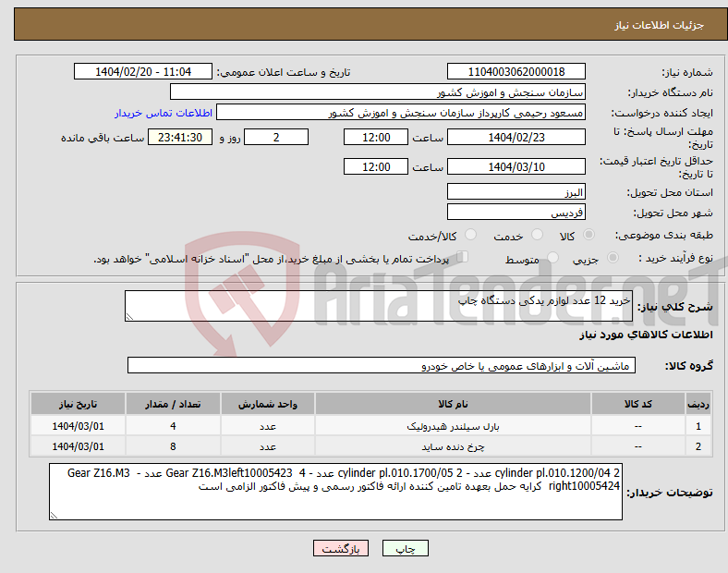
Task: Toggle the اسناد خزانه اسلامی payment checkbox
Action: (x=463, y=257)
